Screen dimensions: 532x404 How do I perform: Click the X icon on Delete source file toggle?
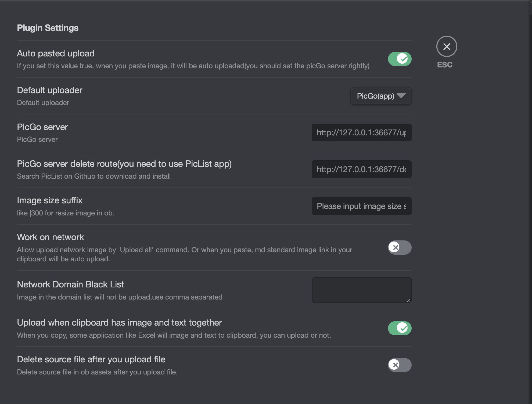(x=395, y=365)
